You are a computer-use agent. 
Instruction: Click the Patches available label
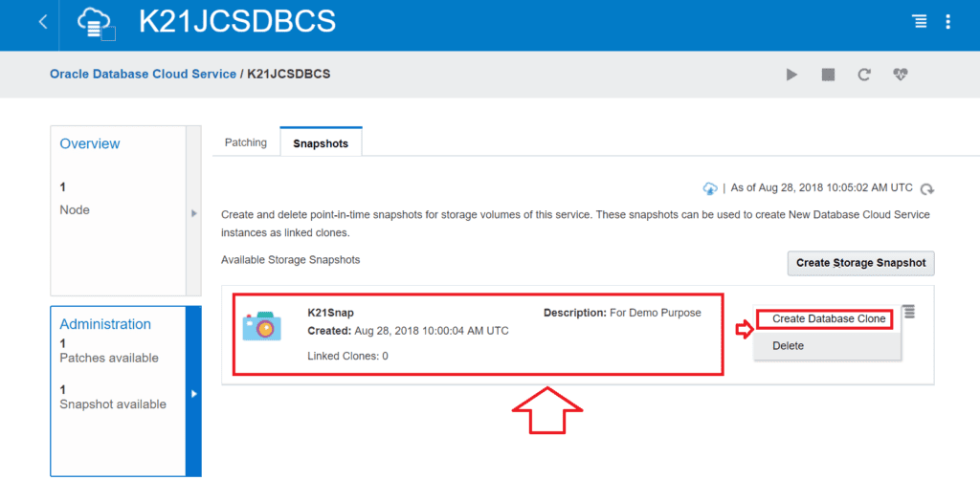109,358
